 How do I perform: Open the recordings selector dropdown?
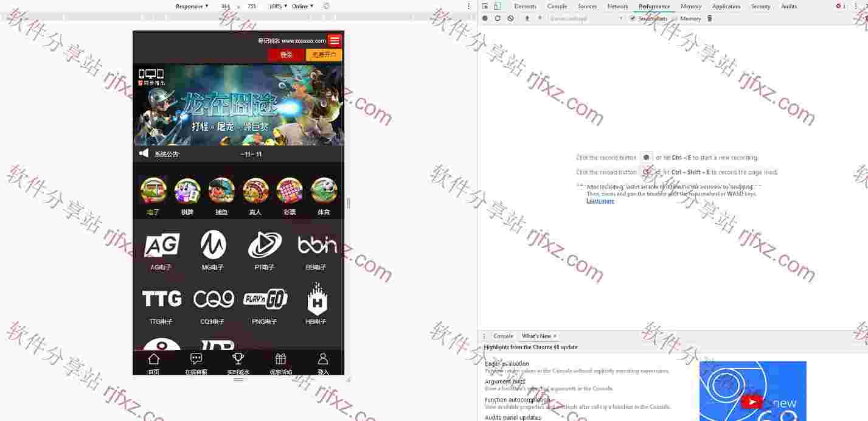[x=586, y=18]
